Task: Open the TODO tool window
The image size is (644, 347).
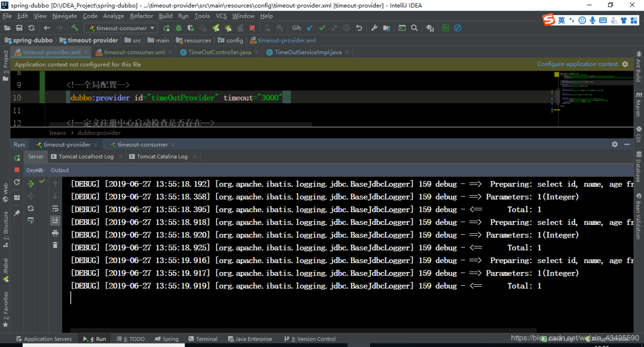Action: [x=130, y=339]
